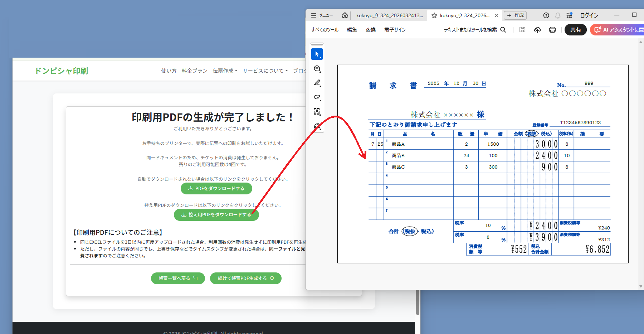
Task: Click the printer icon in Acrobat
Action: pos(552,30)
